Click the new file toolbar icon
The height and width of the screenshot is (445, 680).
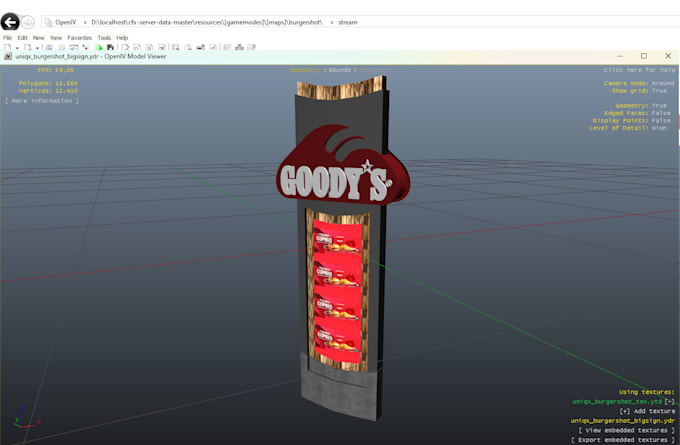[7, 47]
